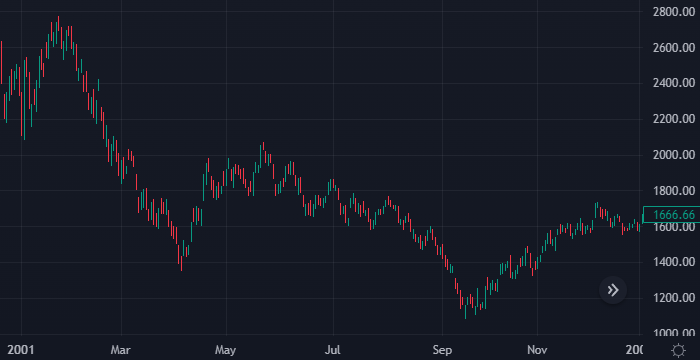
Task: Click the 1400.00 price axis label
Action: coord(674,262)
